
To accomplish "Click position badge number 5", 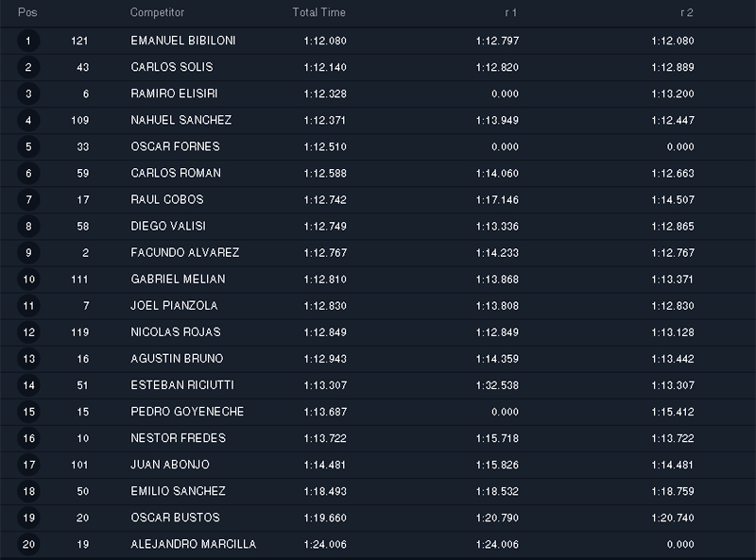I will pyautogui.click(x=28, y=147).
